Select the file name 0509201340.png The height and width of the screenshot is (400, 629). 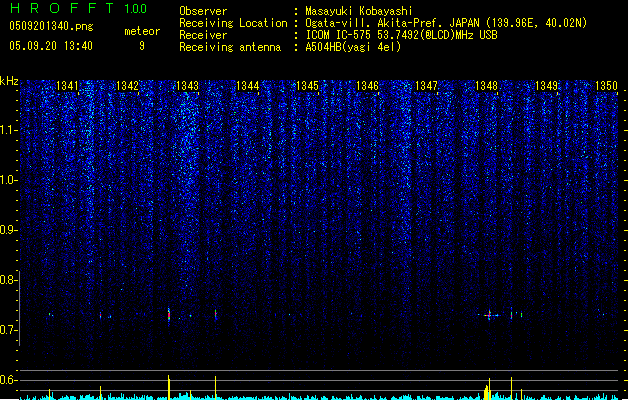51,26
